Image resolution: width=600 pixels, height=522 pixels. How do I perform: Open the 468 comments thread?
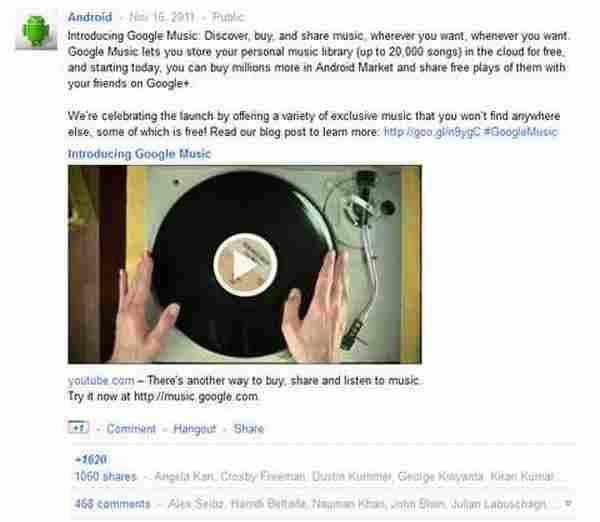[112, 504]
